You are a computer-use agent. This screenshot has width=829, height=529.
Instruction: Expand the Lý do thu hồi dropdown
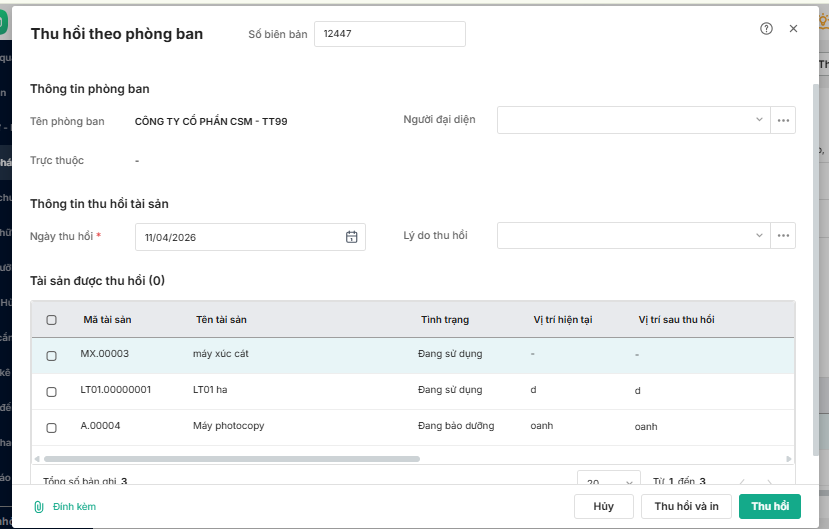(759, 236)
